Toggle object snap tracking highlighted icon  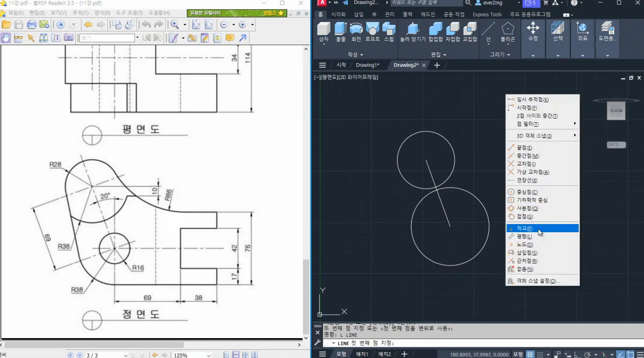(x=621, y=354)
